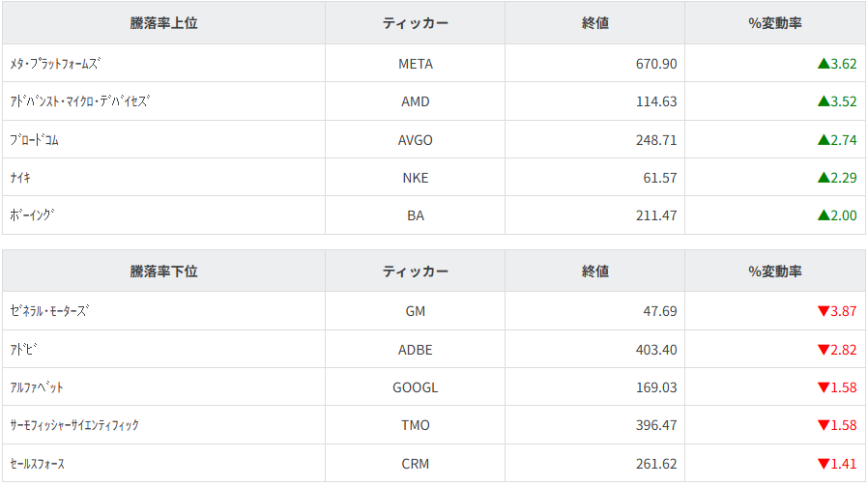
Task: Select the 騰落率上位 column header
Action: (163, 23)
